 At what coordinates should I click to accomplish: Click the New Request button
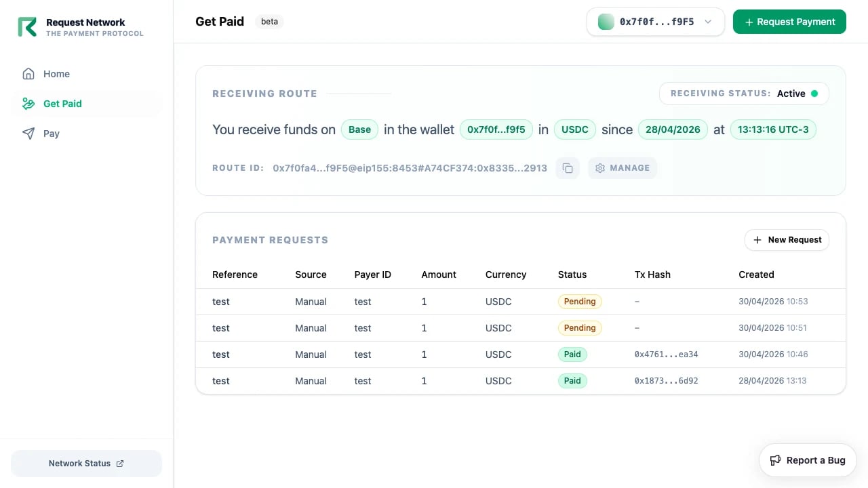787,240
